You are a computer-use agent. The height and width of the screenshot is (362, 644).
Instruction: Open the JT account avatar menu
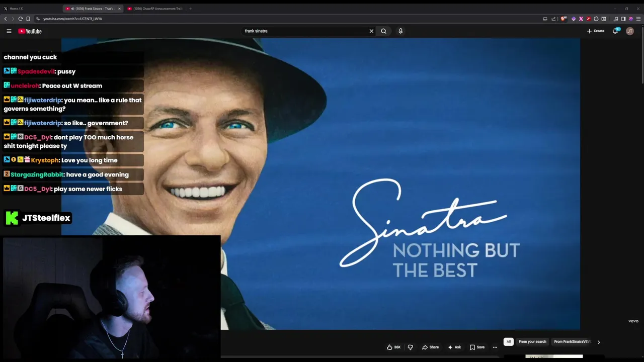click(x=630, y=31)
